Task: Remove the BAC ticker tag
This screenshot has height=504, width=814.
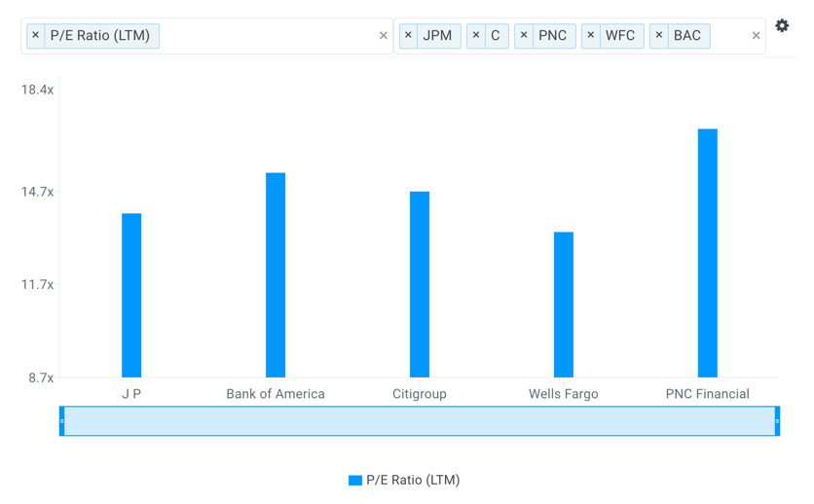Action: [x=658, y=35]
